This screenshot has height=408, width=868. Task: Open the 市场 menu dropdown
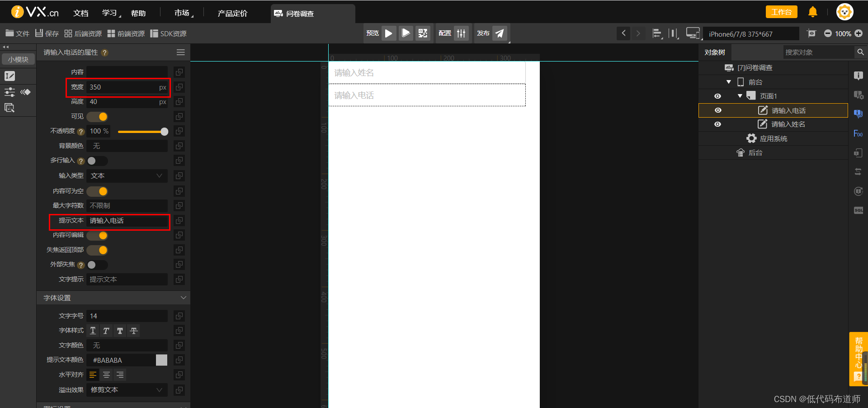click(x=184, y=13)
